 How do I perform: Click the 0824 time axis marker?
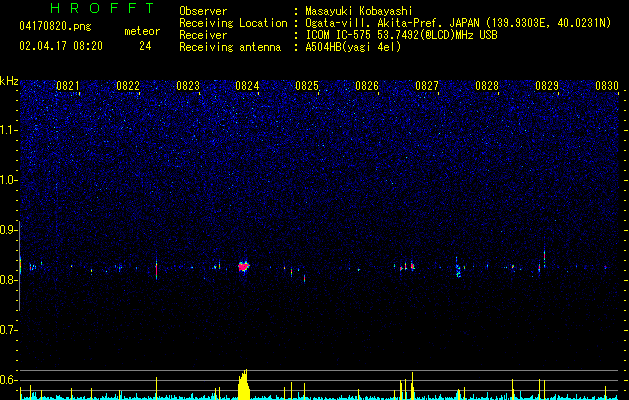[247, 86]
